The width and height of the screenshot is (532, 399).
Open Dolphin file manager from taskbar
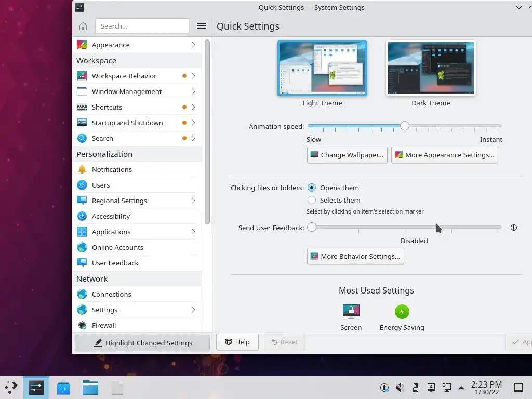(90, 388)
